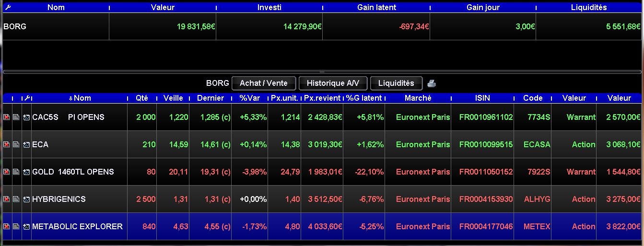Open the chart icon for CAC5S PI OPENS
The height and width of the screenshot is (246, 644).
[26, 117]
